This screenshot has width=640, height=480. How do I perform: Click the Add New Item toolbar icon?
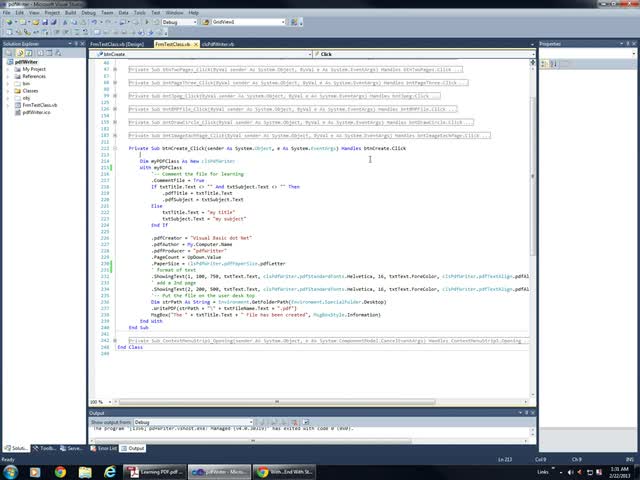point(22,22)
